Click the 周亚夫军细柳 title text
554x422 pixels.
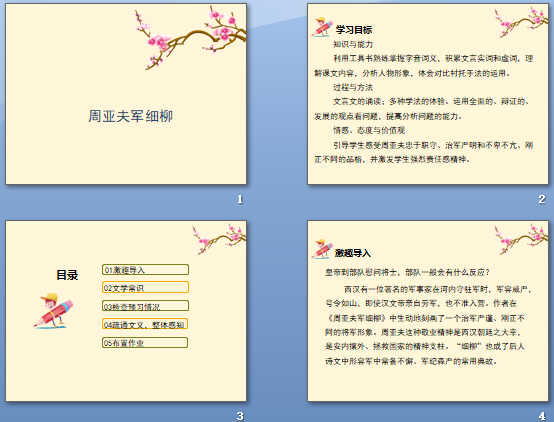[130, 116]
